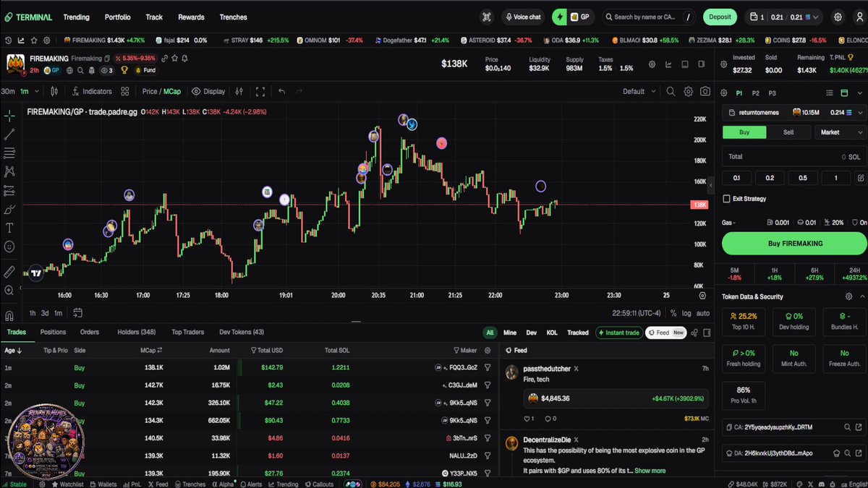Switch to the Holders (348) tab
Screen dimensions: 868x488
click(x=137, y=333)
